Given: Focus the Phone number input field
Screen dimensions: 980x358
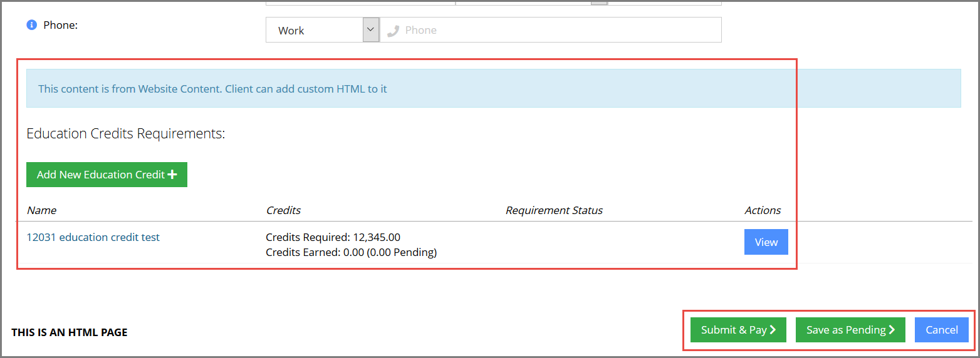Looking at the screenshot, I should click(551, 30).
